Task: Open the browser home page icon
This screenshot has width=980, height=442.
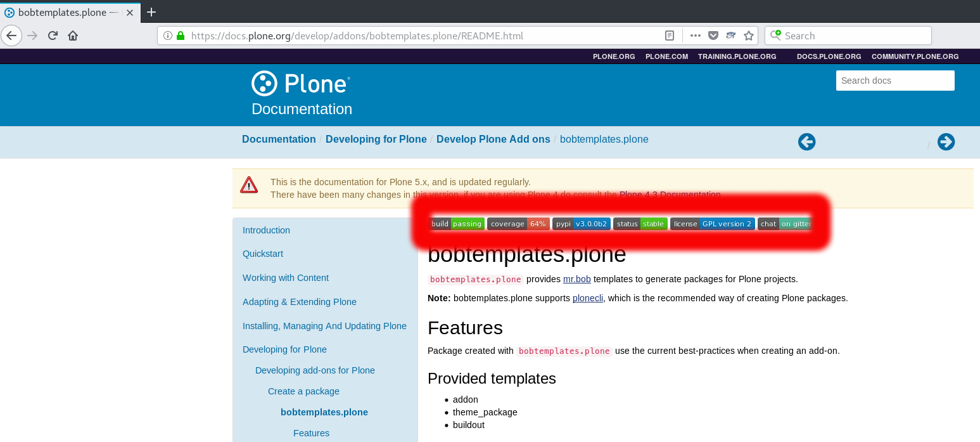Action: pos(73,36)
